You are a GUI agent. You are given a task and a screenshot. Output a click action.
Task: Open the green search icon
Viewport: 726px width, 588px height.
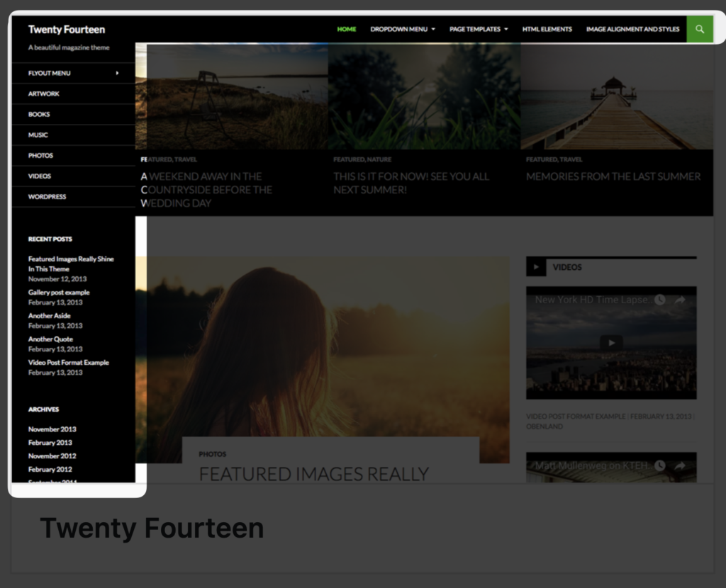point(700,29)
